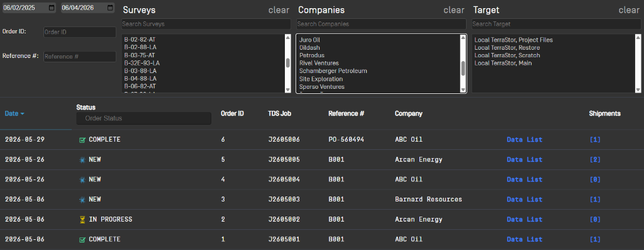Open Data List for order J2605003

pos(525,200)
